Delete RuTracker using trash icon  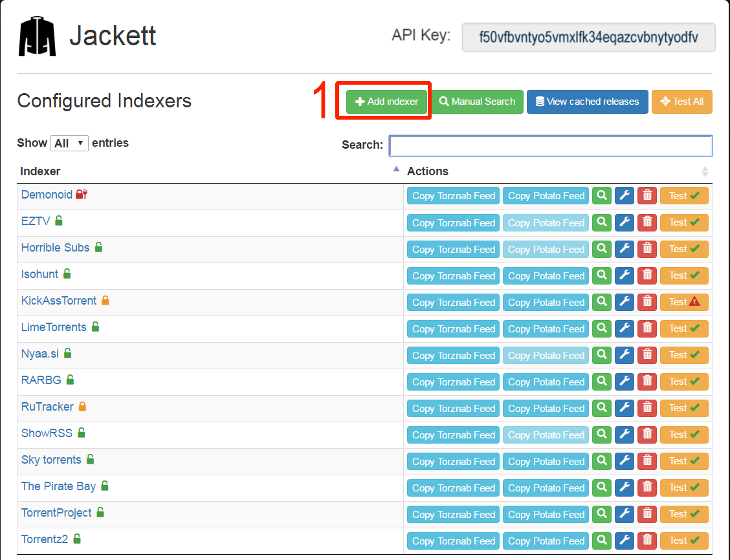coord(647,408)
